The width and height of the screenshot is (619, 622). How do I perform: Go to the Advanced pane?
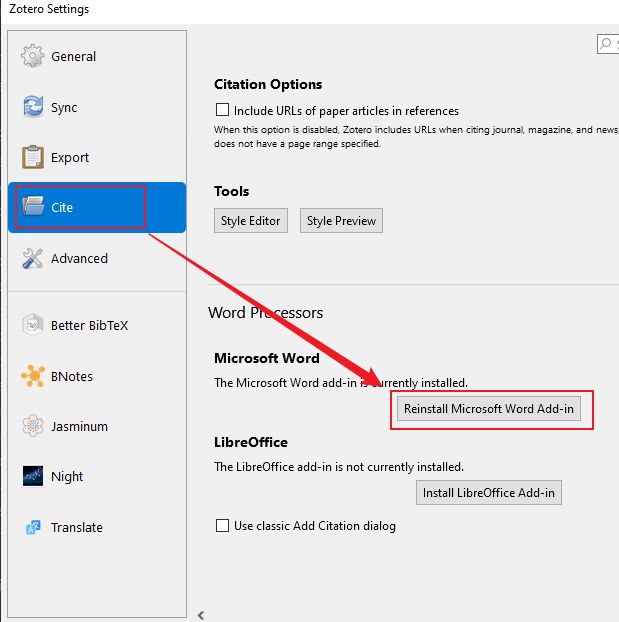point(97,258)
